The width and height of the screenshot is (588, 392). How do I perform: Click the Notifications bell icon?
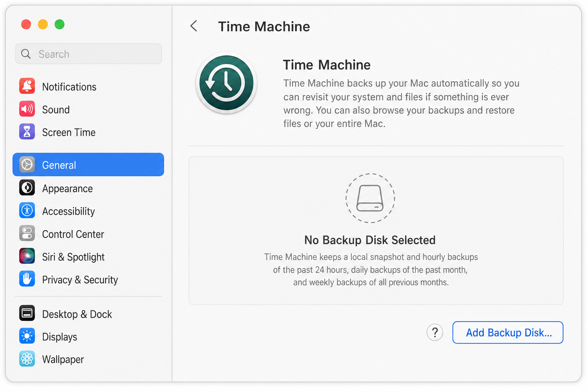click(27, 86)
